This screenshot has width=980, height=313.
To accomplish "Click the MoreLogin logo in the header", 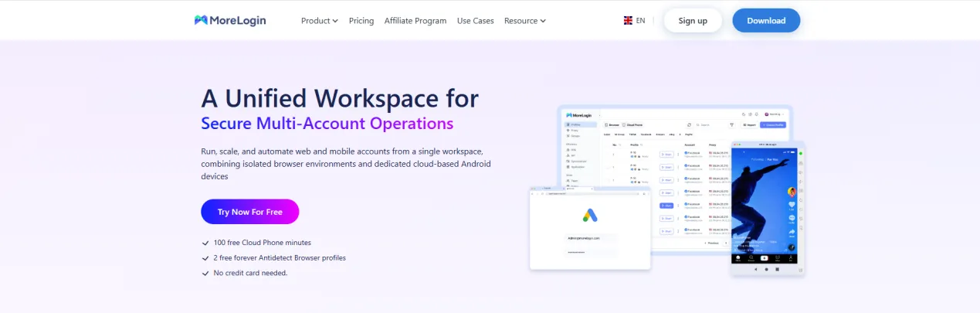I will click(x=230, y=21).
